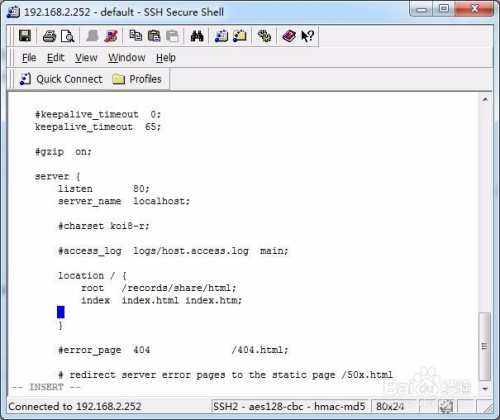
Task: Open Settings with the gears icon
Action: 264,36
